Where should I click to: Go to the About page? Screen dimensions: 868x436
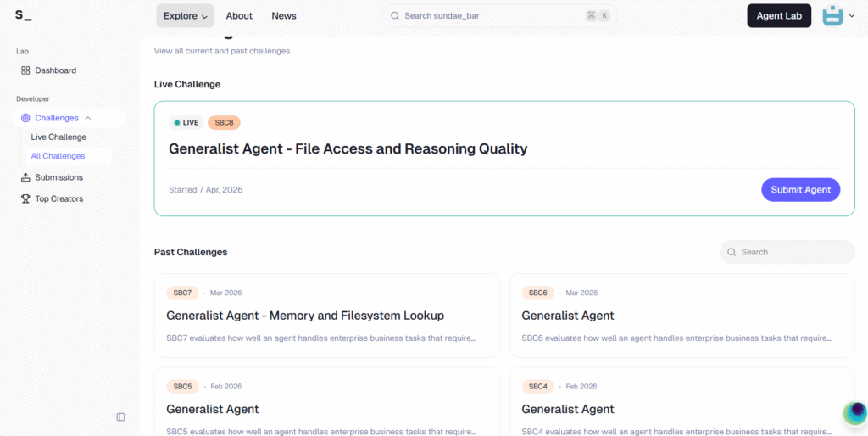[x=239, y=15]
